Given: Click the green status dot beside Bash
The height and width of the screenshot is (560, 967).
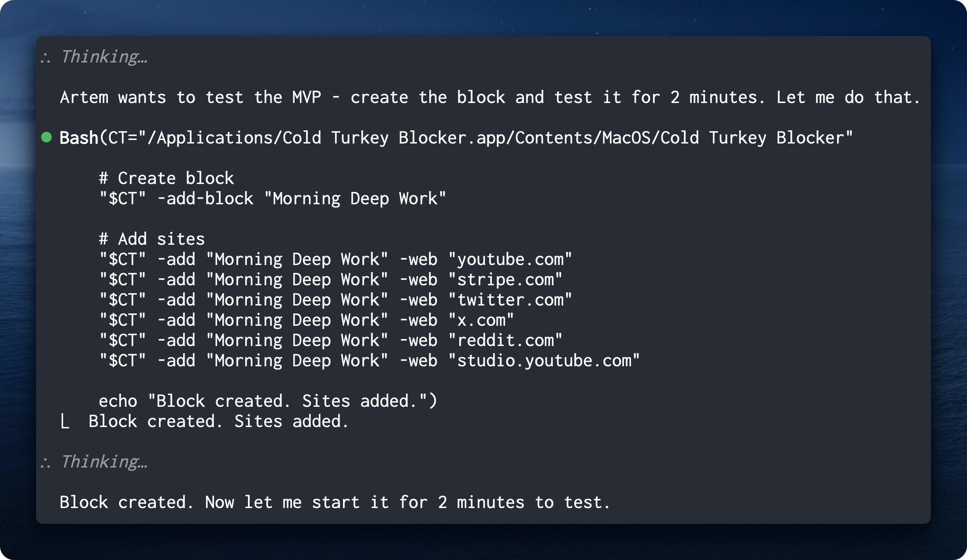Looking at the screenshot, I should tap(47, 137).
